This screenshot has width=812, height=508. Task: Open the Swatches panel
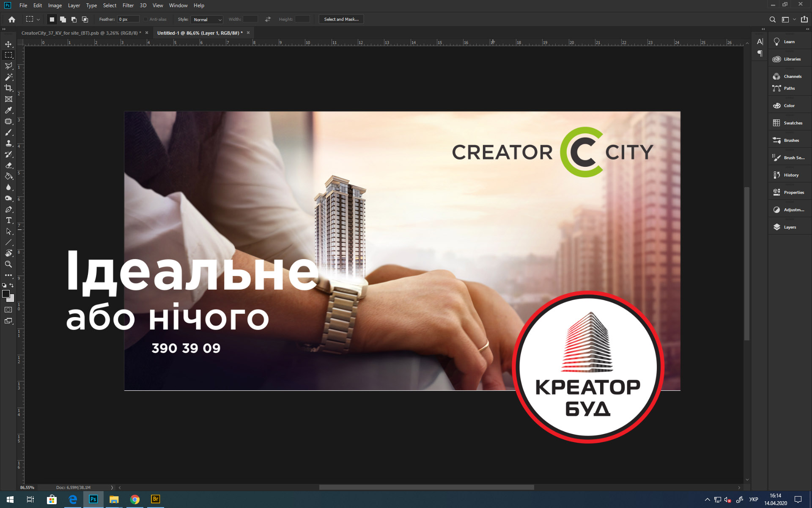pos(790,123)
